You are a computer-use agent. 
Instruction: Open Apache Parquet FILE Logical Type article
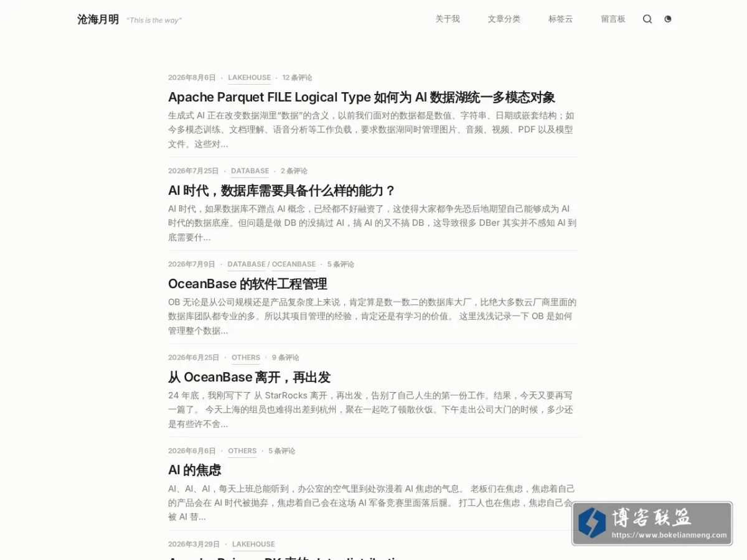pyautogui.click(x=362, y=97)
